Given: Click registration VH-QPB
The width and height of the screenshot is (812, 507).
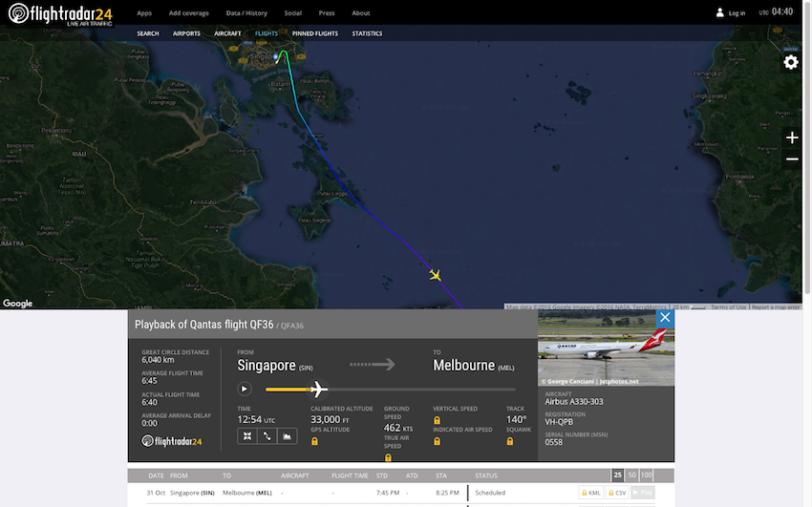Looking at the screenshot, I should (x=559, y=422).
